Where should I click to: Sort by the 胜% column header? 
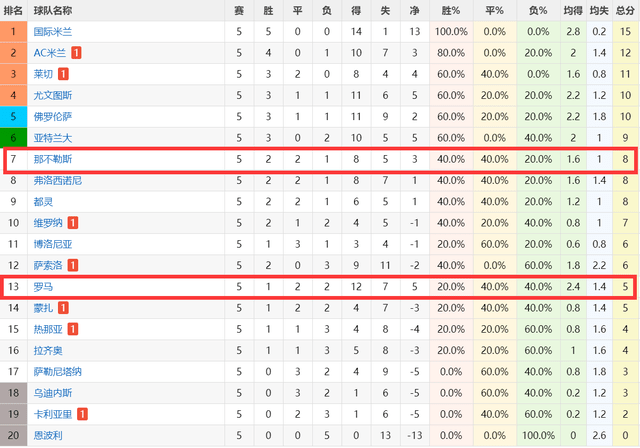(451, 11)
